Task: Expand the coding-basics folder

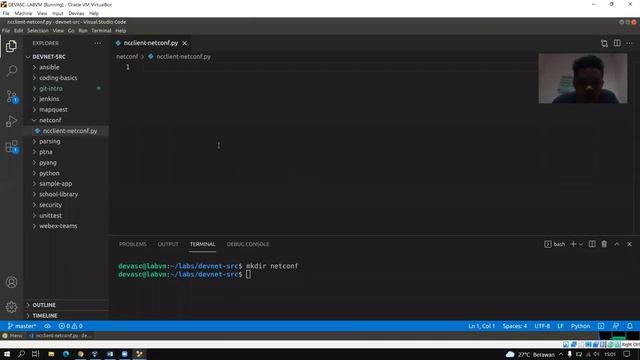Action: [58, 78]
